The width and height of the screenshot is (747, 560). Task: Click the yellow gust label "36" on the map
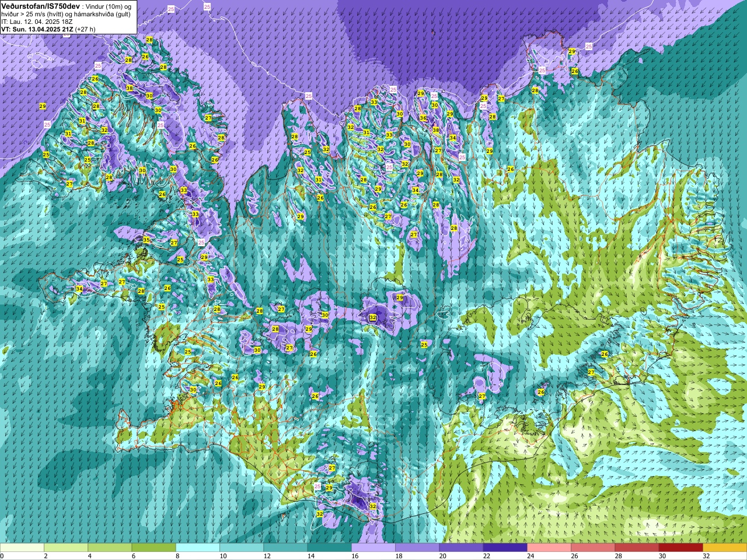(423, 118)
